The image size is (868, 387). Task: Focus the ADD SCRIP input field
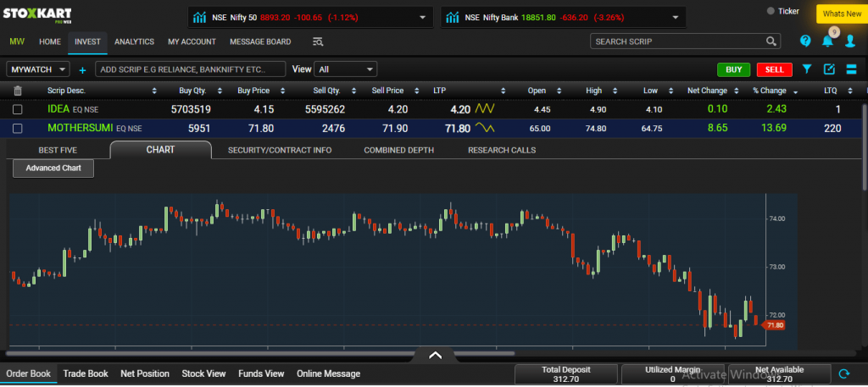pyautogui.click(x=191, y=69)
